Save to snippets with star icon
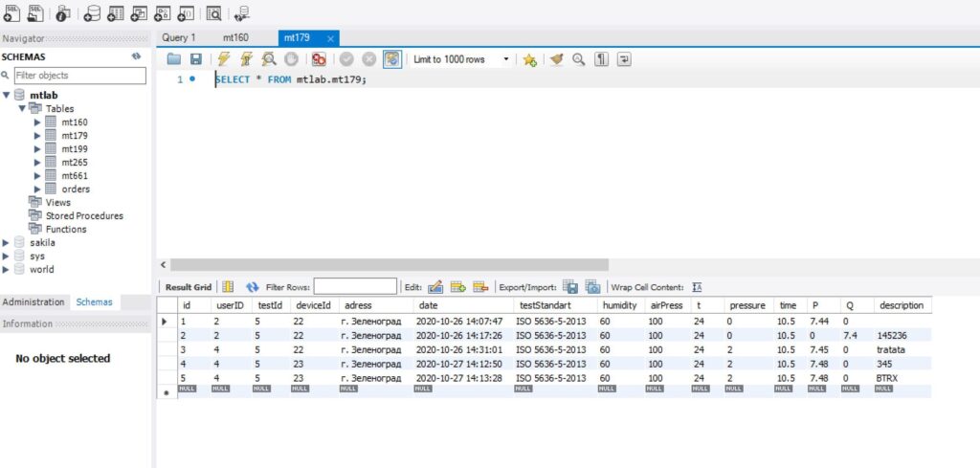980x468 pixels. [x=529, y=60]
